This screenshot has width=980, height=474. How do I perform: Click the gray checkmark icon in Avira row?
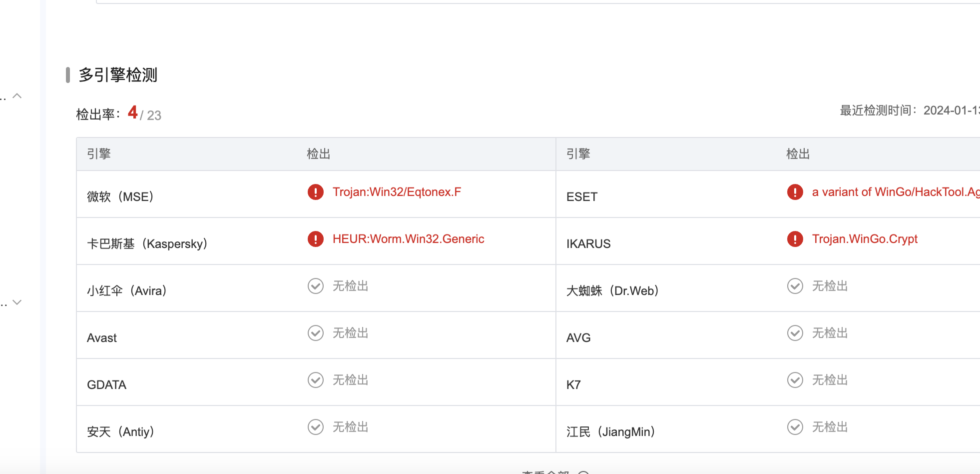click(x=315, y=286)
